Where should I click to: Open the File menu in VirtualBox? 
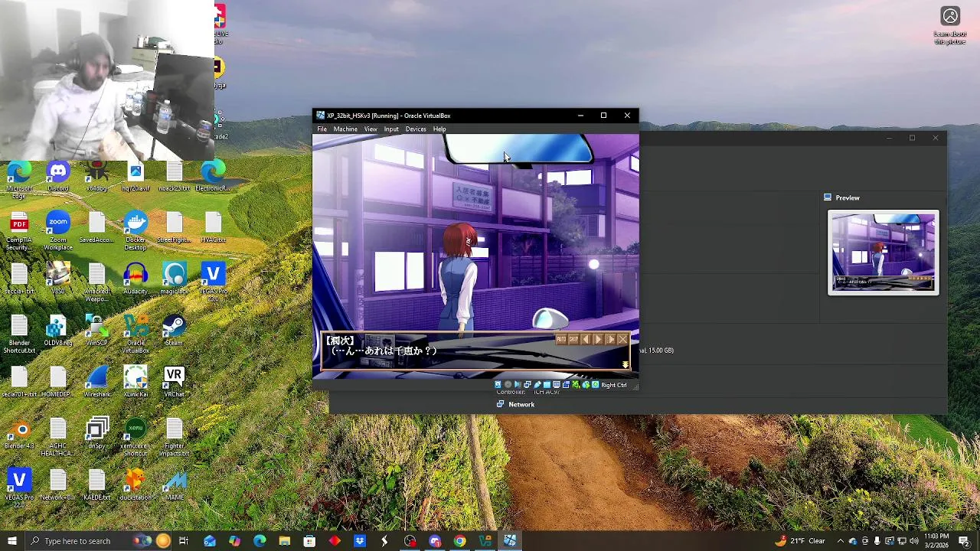tap(322, 129)
